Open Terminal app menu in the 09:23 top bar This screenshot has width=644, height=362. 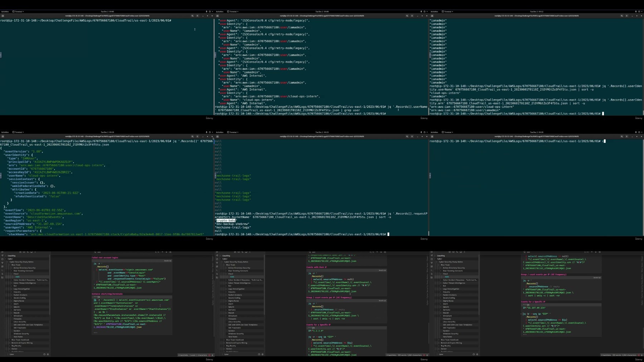(x=233, y=132)
